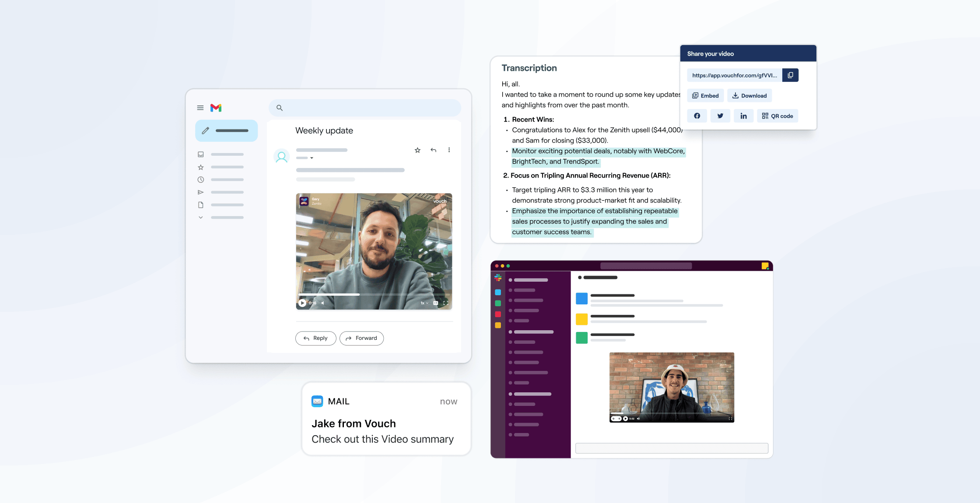This screenshot has width=980, height=503.
Task: Open the Gmail hamburger menu
Action: tap(200, 108)
